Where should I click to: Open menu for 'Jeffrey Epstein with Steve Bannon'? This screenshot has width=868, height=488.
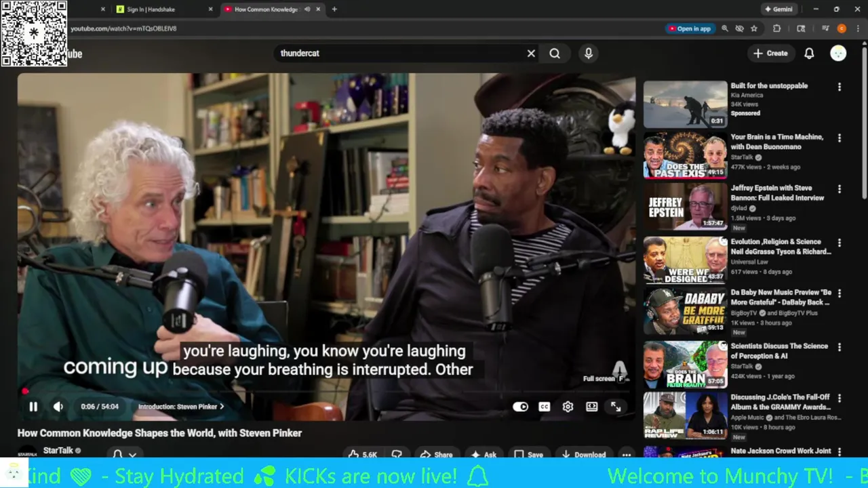[840, 189]
